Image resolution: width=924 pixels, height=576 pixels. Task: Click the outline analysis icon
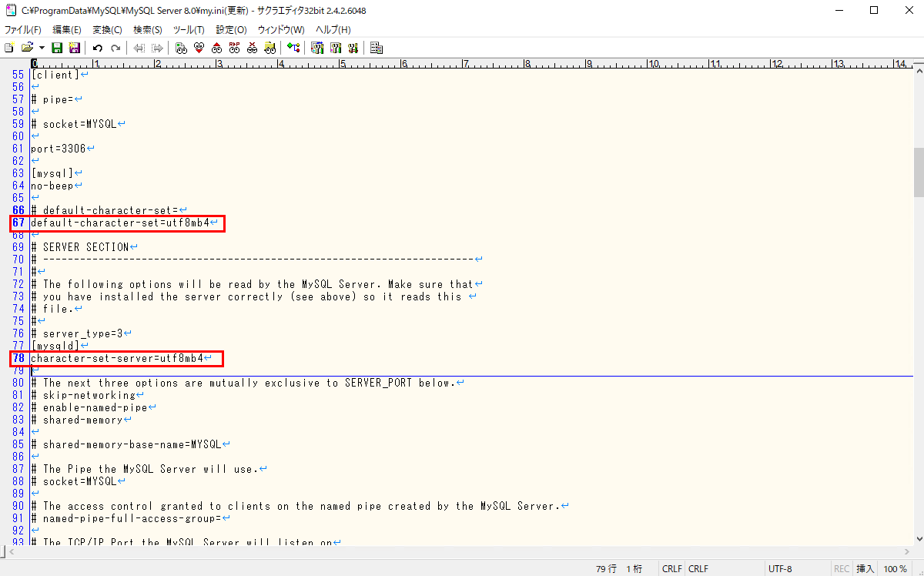tap(293, 48)
